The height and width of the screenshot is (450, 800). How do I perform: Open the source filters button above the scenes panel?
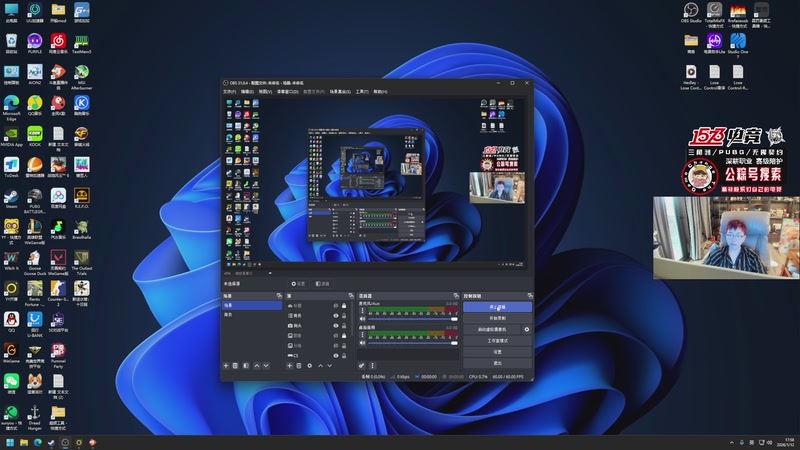pos(322,284)
